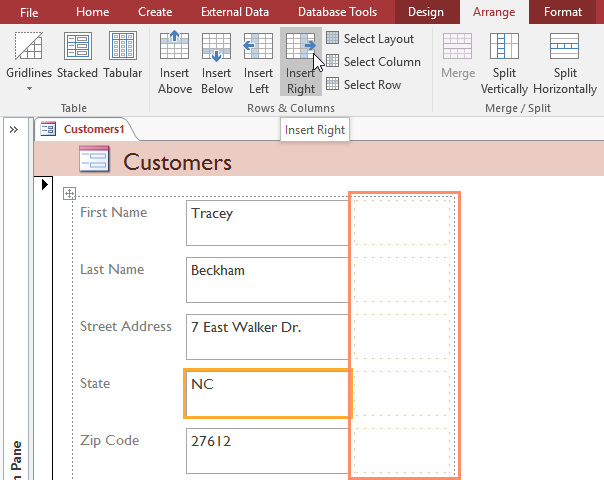Select the Zip Code field 27612
The width and height of the screenshot is (604, 480).
click(x=267, y=450)
